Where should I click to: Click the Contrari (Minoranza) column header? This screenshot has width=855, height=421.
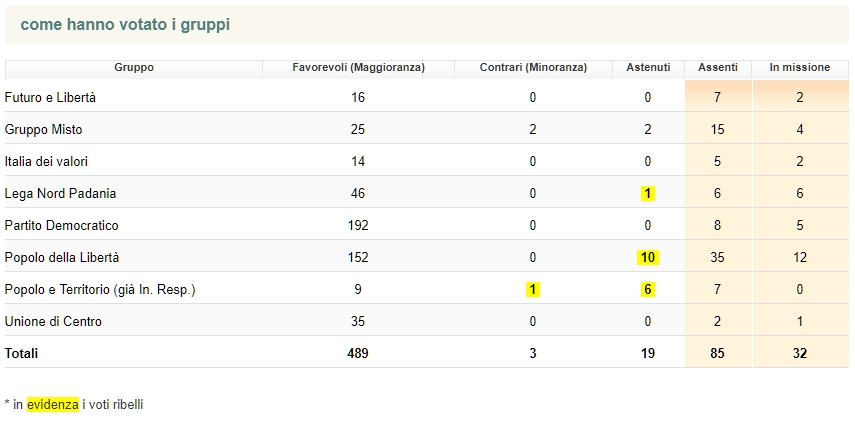click(x=533, y=68)
